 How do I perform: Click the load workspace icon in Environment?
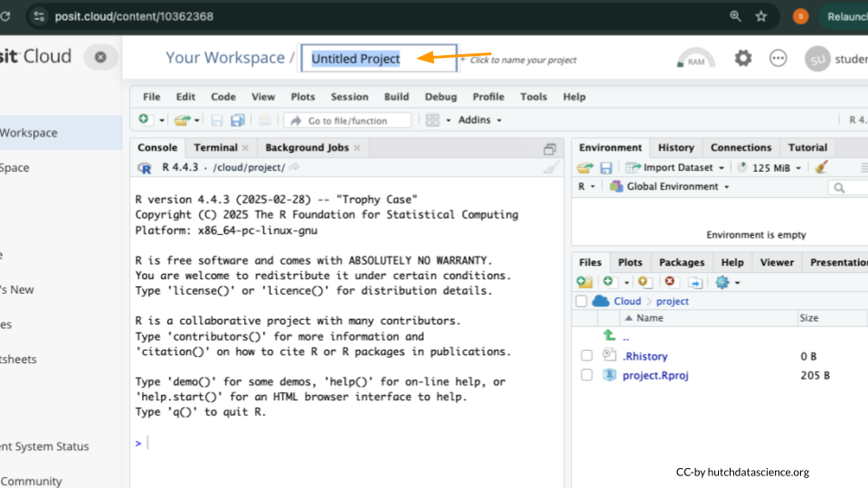(585, 168)
